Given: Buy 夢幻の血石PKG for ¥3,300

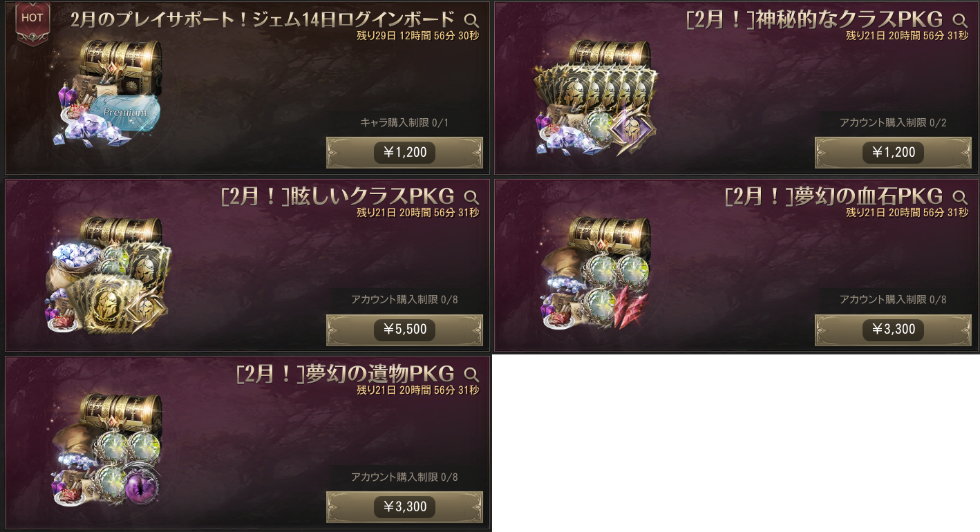Looking at the screenshot, I should tap(893, 330).
